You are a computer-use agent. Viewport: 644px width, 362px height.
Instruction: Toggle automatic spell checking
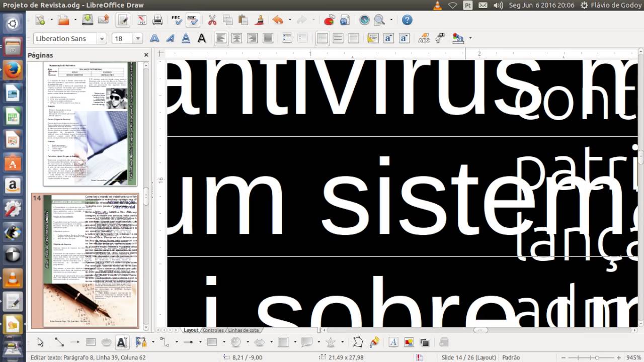pyautogui.click(x=193, y=20)
